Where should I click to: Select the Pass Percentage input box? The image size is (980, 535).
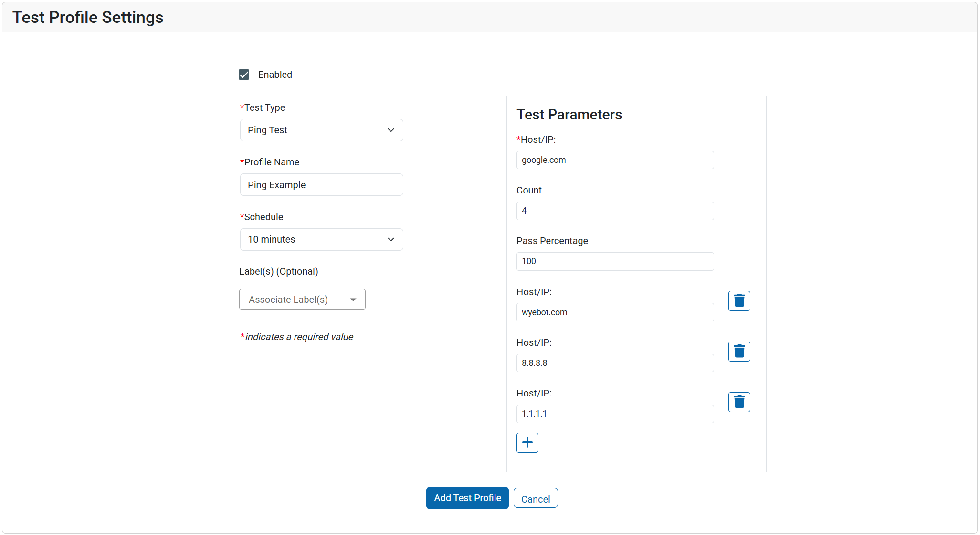coord(614,262)
